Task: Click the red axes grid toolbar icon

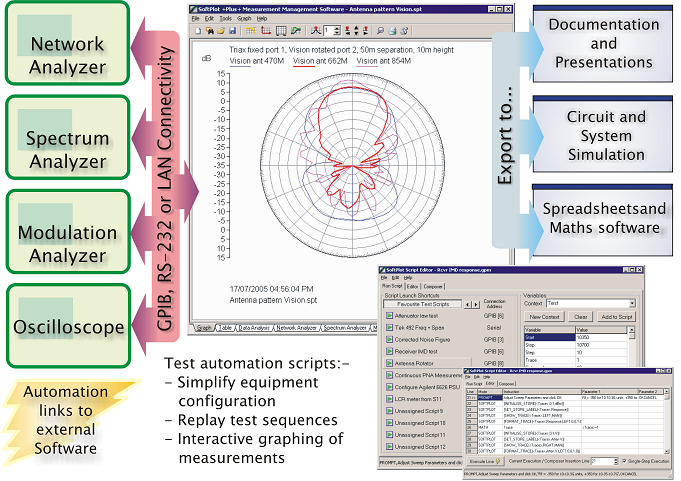Action: click(266, 31)
